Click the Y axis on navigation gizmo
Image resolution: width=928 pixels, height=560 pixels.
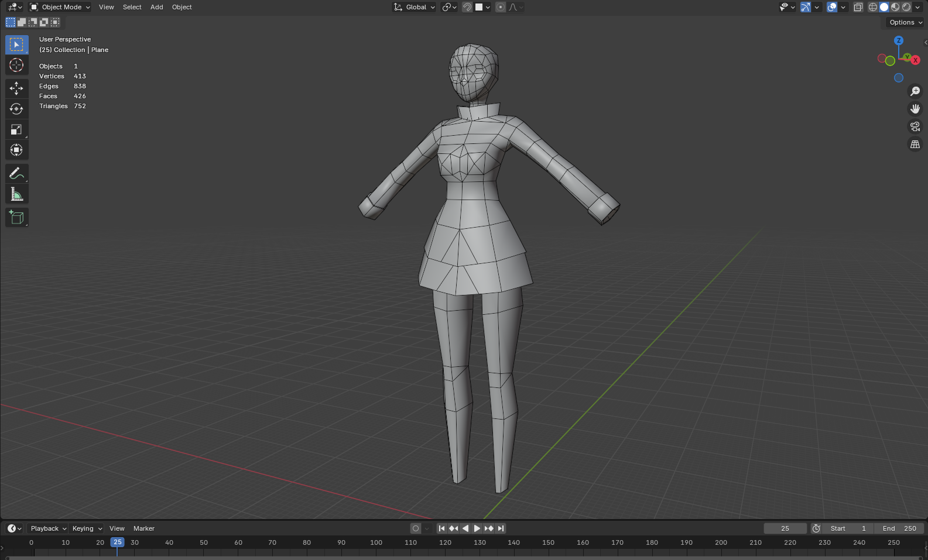[906, 57]
